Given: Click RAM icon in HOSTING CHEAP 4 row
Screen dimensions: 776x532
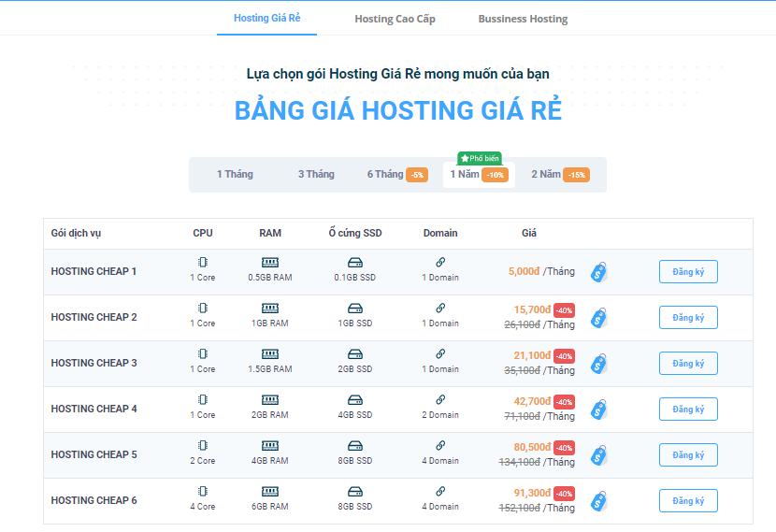Looking at the screenshot, I should 269,400.
